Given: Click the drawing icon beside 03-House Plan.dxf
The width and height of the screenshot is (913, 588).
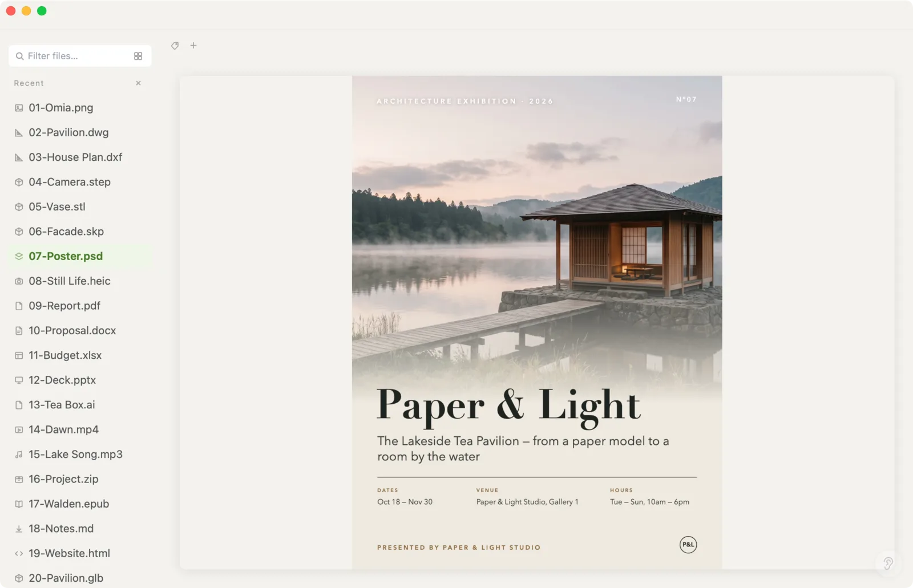Looking at the screenshot, I should click(19, 157).
